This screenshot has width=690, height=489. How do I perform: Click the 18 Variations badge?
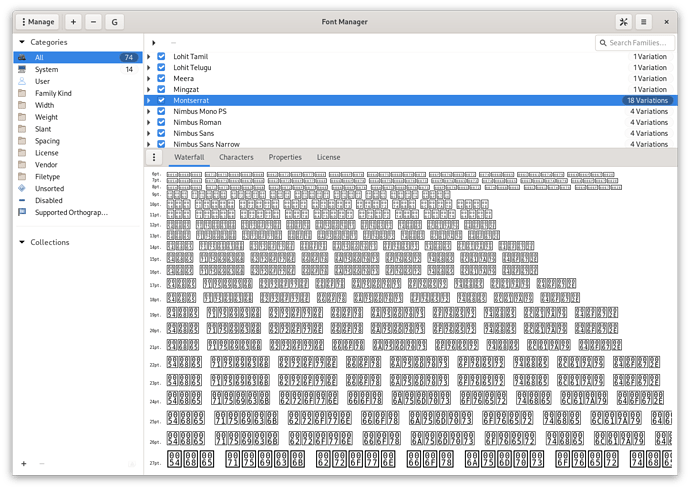[647, 100]
